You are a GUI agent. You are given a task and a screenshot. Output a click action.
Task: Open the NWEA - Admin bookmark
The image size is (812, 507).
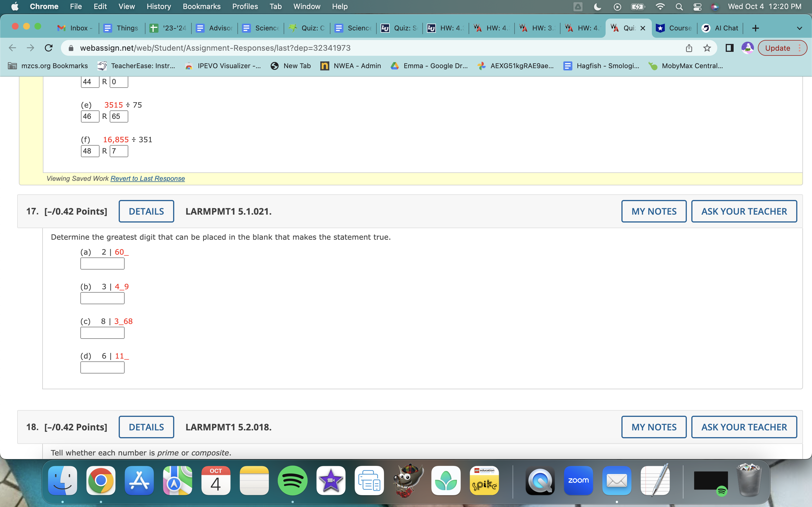point(350,66)
